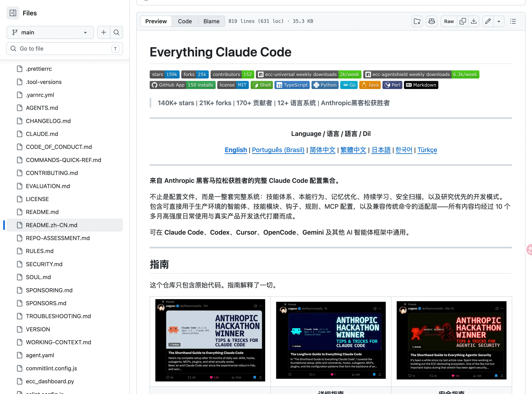Copy raw file contents icon
The width and height of the screenshot is (532, 394).
pyautogui.click(x=463, y=21)
